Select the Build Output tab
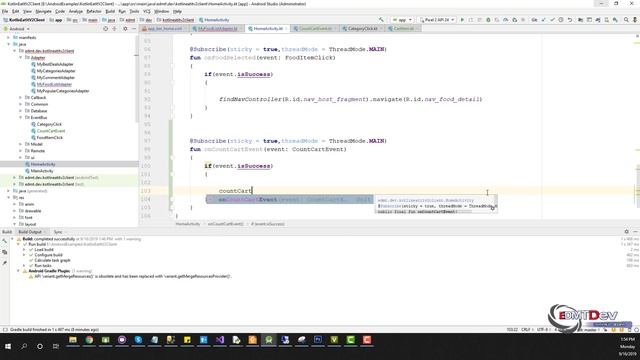This screenshot has height=360, width=640. coord(30,232)
